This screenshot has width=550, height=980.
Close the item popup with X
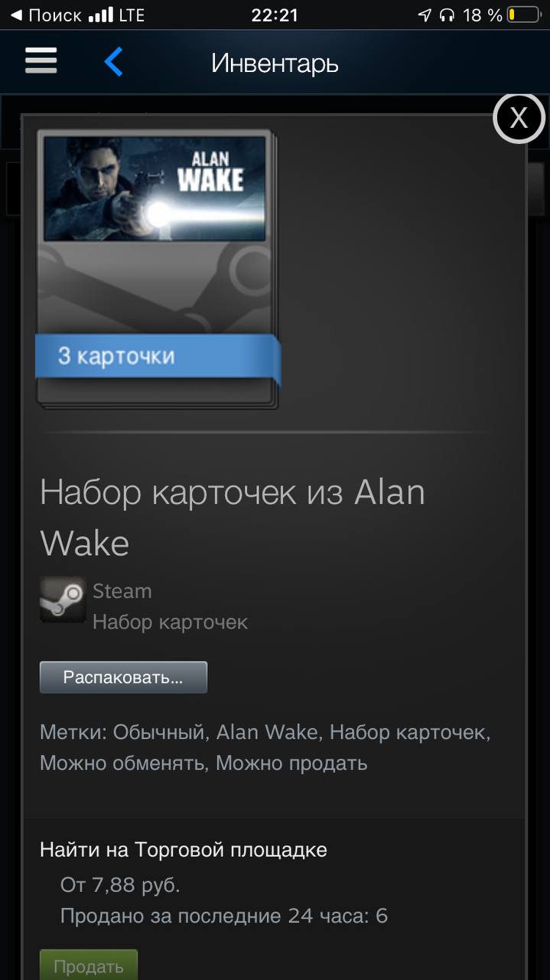519,118
